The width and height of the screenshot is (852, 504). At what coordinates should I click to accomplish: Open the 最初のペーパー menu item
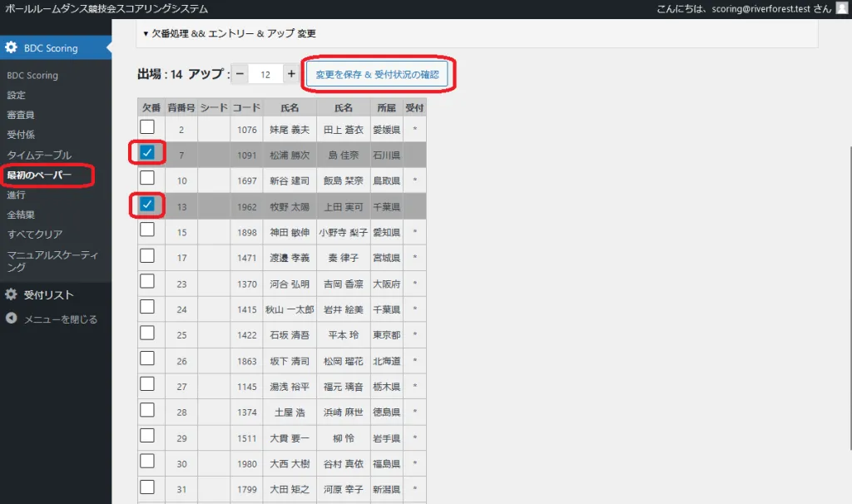tap(39, 175)
